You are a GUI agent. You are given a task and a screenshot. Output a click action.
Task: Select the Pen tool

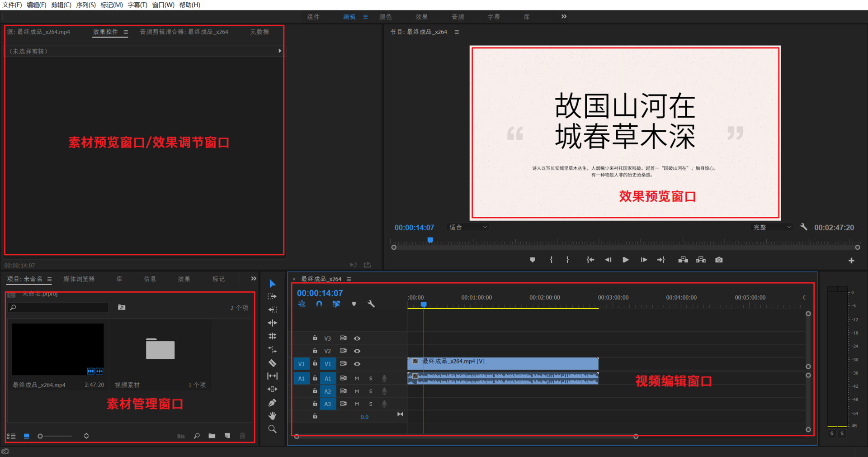272,402
